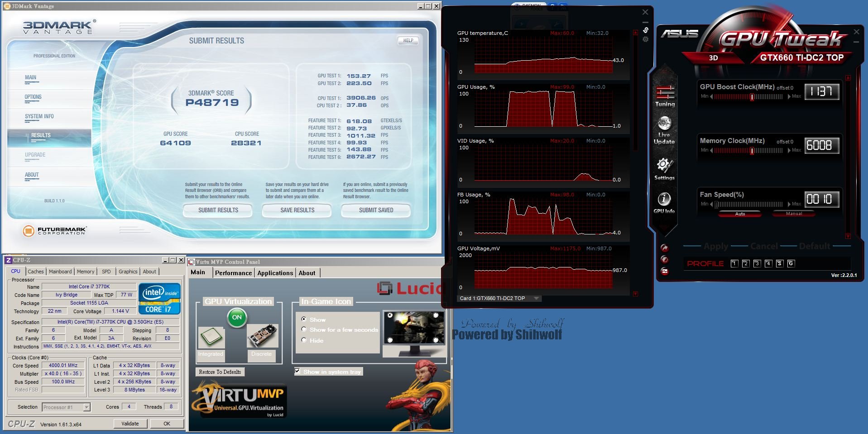The width and height of the screenshot is (868, 434).
Task: Load GPU Tweak profile 2
Action: 746,263
